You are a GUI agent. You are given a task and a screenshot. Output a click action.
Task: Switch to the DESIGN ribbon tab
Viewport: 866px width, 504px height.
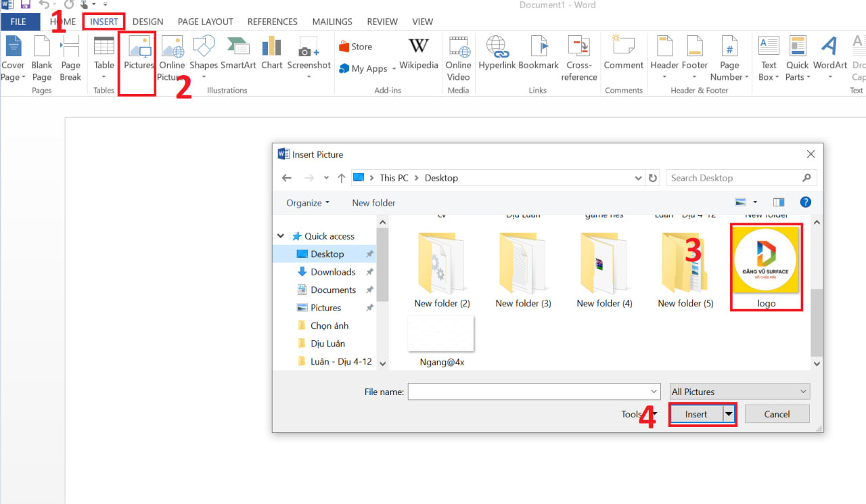(x=147, y=22)
